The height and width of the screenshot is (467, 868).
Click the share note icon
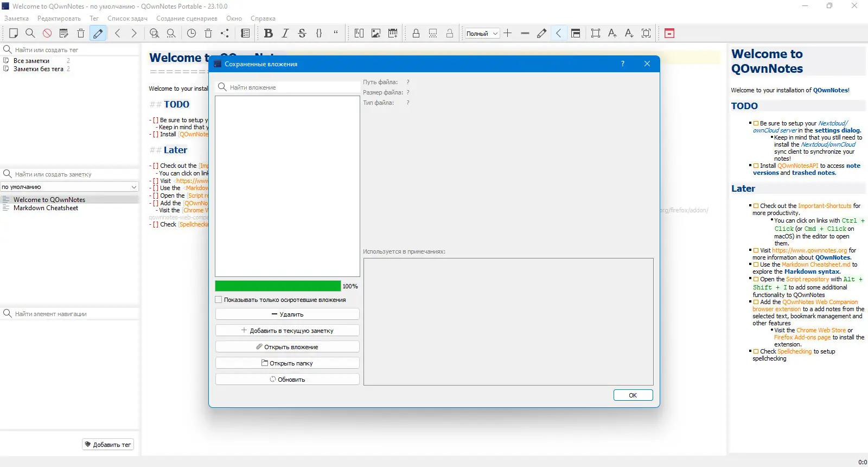(225, 33)
